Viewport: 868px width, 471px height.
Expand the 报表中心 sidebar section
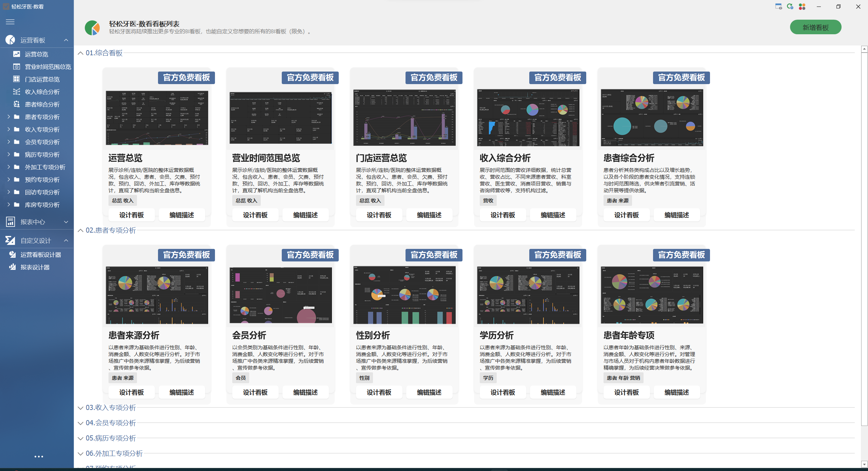[66, 222]
